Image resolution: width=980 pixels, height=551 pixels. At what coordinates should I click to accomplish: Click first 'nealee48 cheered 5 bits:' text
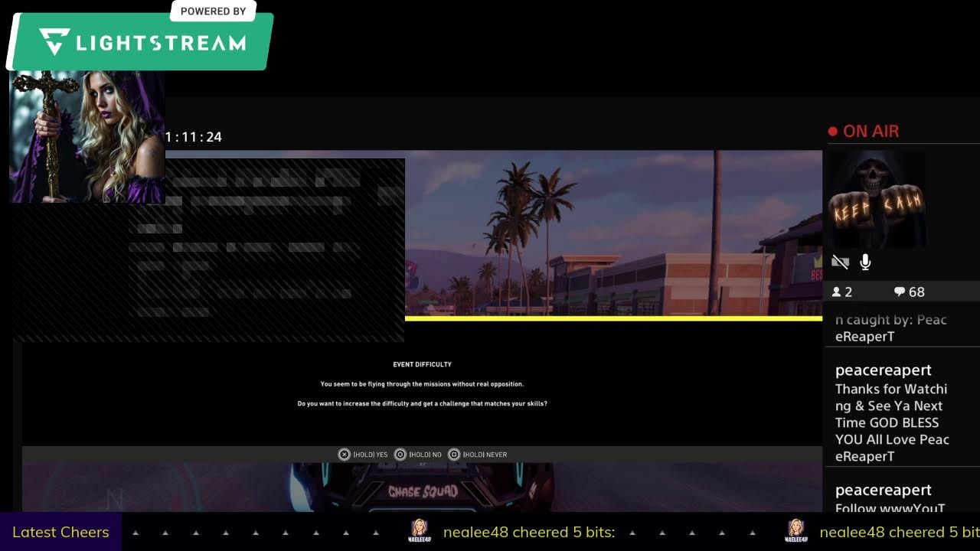[529, 532]
